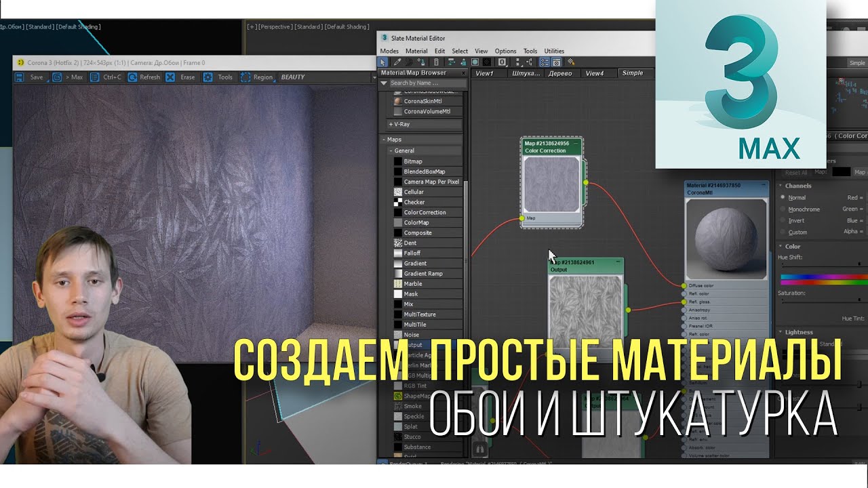
Task: Click the Put Material to Scene icon
Action: (x=409, y=62)
